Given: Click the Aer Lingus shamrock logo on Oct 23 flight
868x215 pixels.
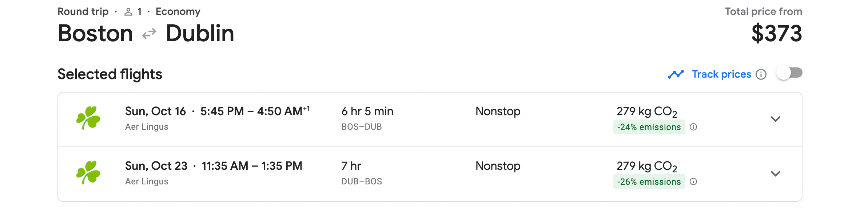Looking at the screenshot, I should pos(88,172).
